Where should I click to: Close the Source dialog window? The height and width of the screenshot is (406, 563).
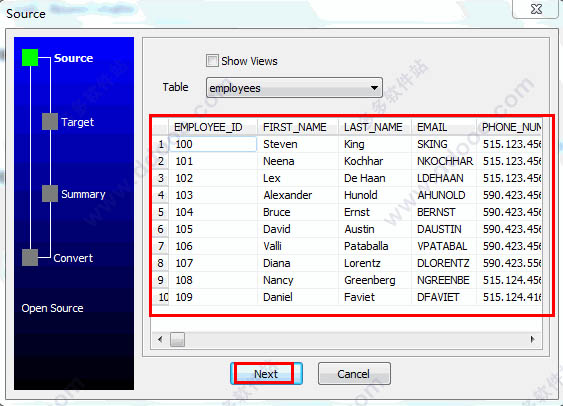pyautogui.click(x=536, y=9)
